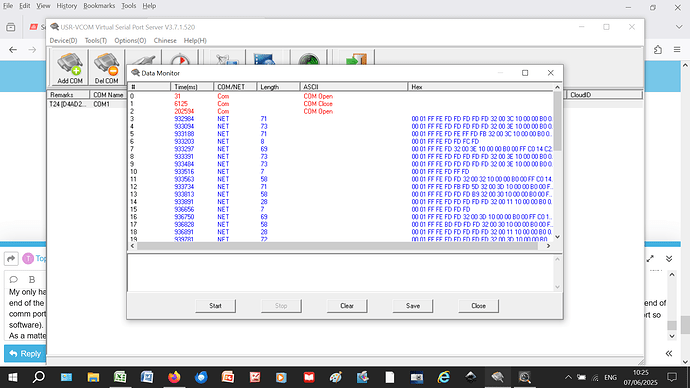The image size is (690, 388).
Task: Click the Start button in Data Monitor
Action: (x=215, y=306)
